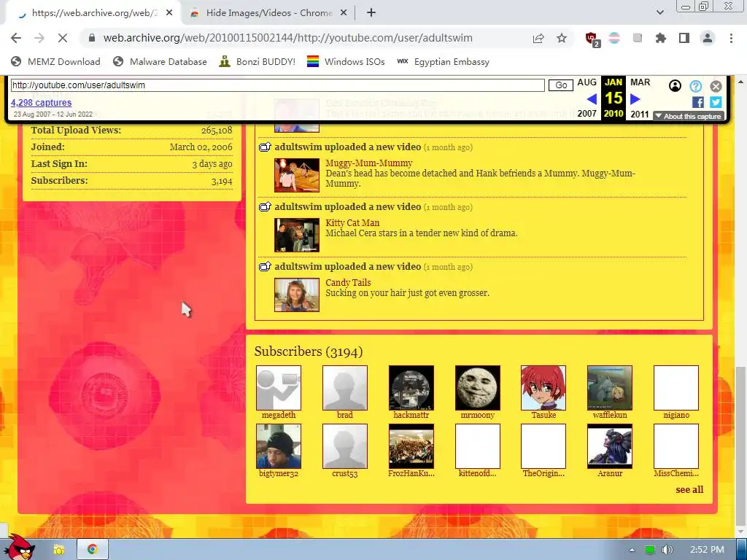Open subscriber mrmoony's avatar

[x=478, y=388]
